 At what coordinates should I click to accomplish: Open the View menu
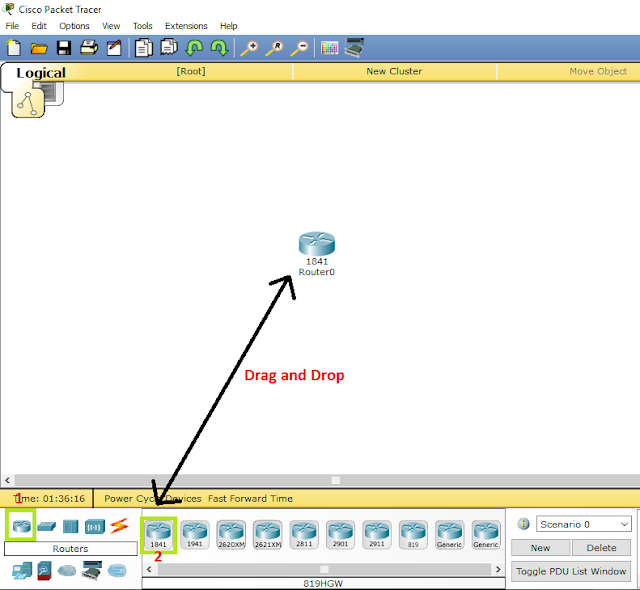[x=111, y=26]
